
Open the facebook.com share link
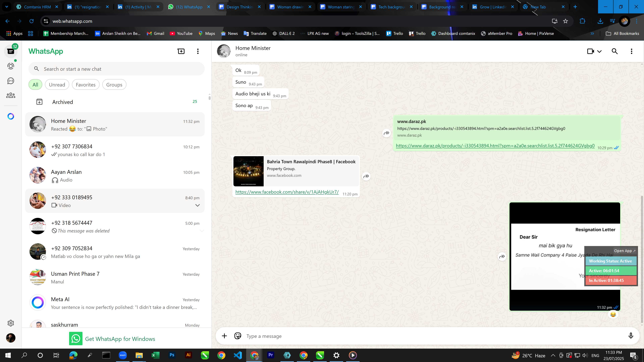(287, 192)
